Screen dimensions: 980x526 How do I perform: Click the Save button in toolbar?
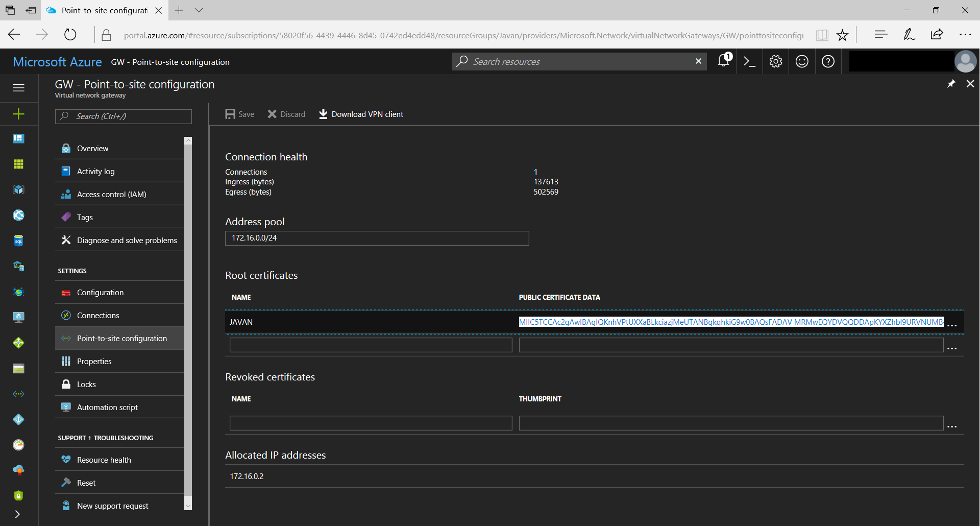click(240, 114)
